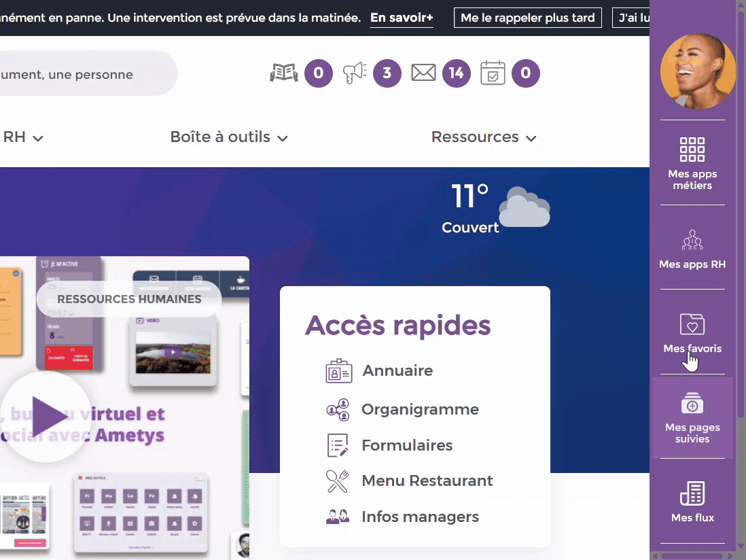This screenshot has width=746, height=560.
Task: Open Mes favoris folder
Action: 692,333
